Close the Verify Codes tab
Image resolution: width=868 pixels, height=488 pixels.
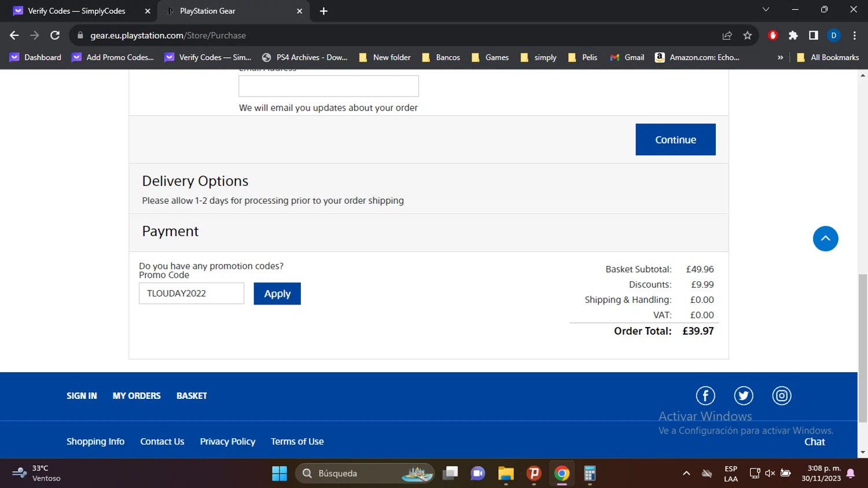coord(148,11)
